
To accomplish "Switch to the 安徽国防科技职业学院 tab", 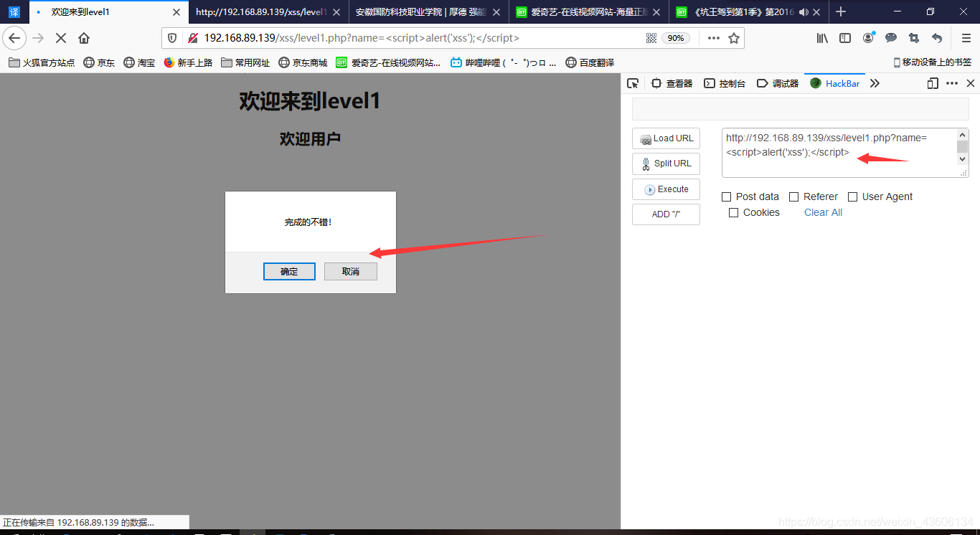I will [429, 12].
